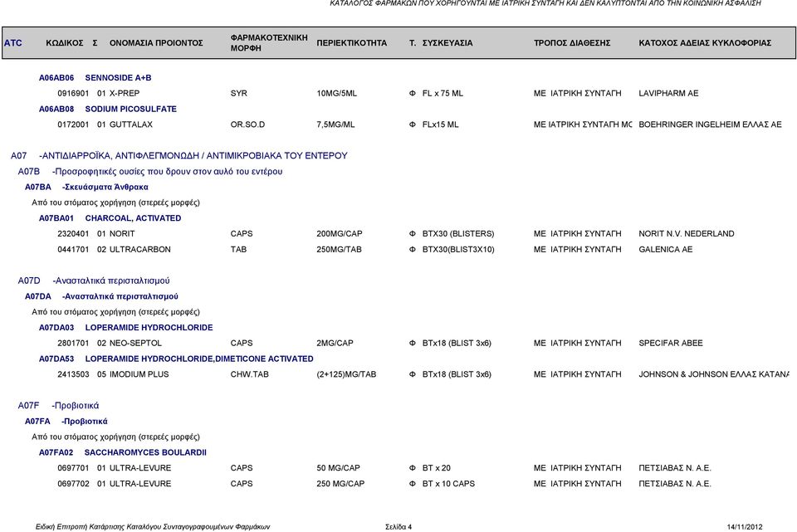
Task: Click the CHW.TAB form cell
Action: point(250,374)
